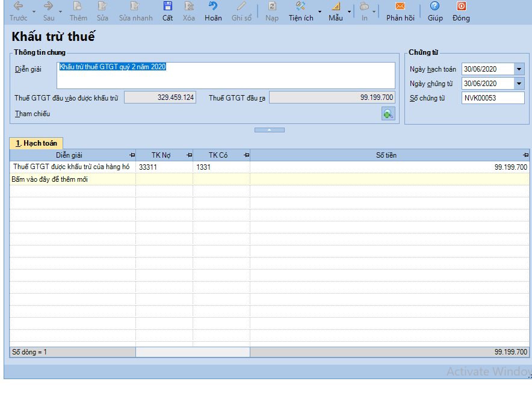
Task: Pin the Diễn giải column header
Action: click(x=132, y=155)
